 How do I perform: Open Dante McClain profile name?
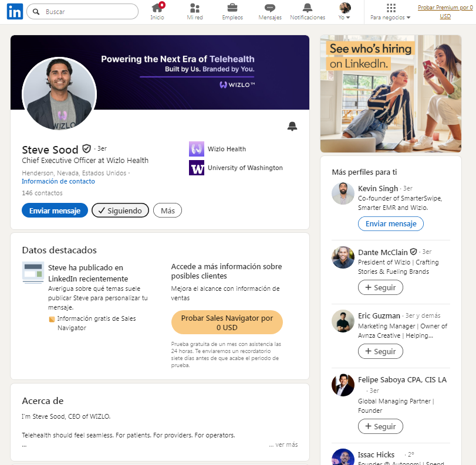pos(383,252)
